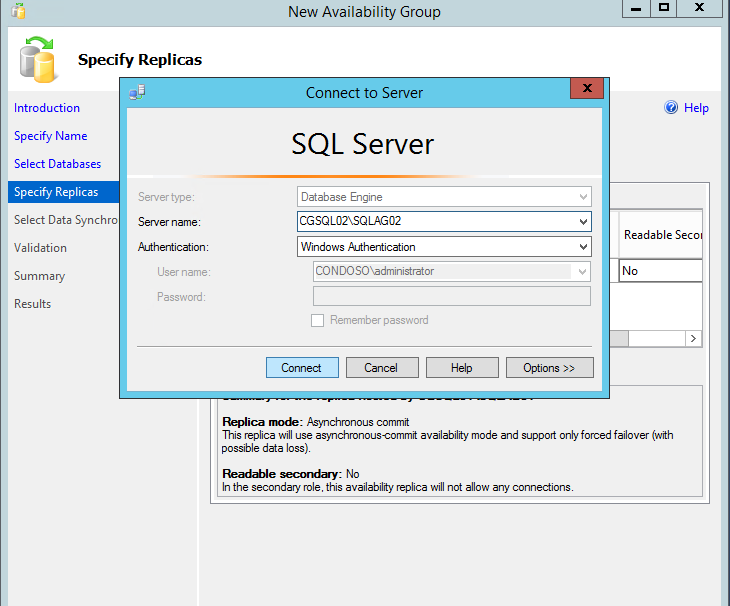Open Help in Connect to Server dialog
Screen dimensions: 730x606
[462, 368]
